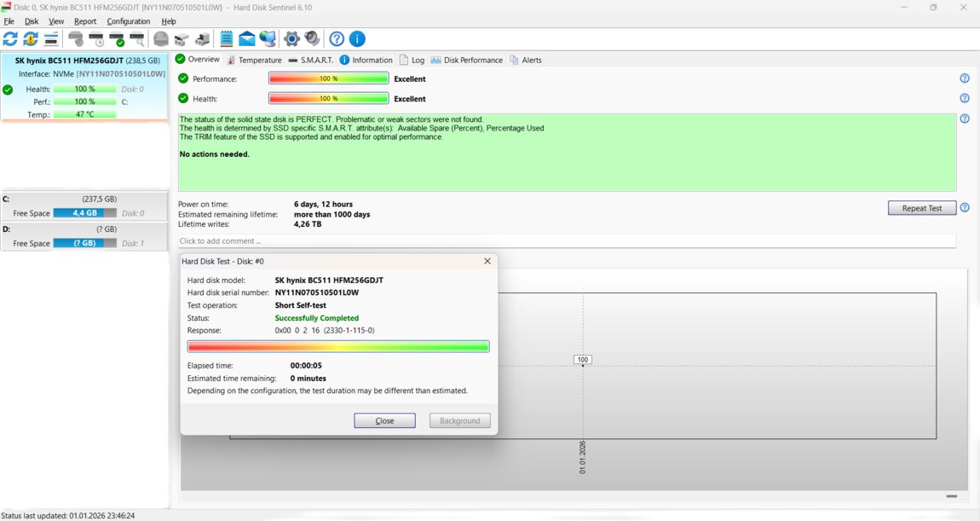This screenshot has height=521, width=980.
Task: Click the speaker toolbar icon
Action: pos(312,39)
